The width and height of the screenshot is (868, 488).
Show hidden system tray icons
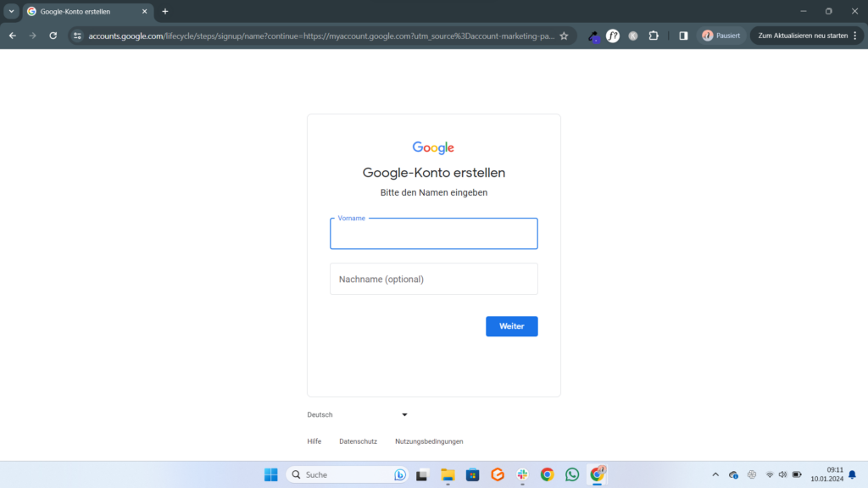point(715,474)
